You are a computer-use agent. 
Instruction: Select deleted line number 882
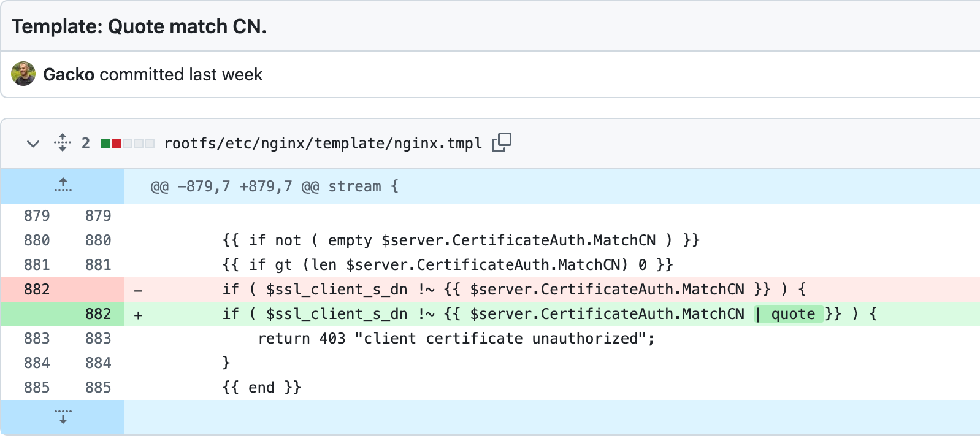37,290
